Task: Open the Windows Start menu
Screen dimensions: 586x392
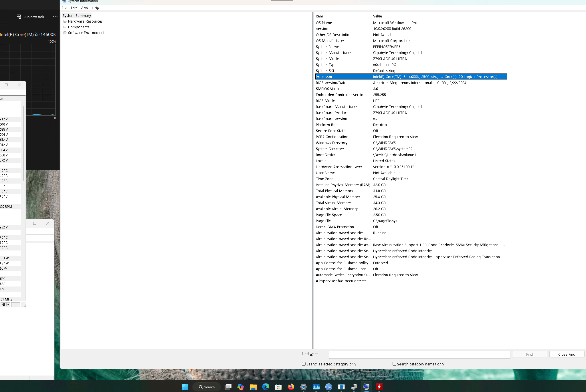Action: click(x=185, y=387)
